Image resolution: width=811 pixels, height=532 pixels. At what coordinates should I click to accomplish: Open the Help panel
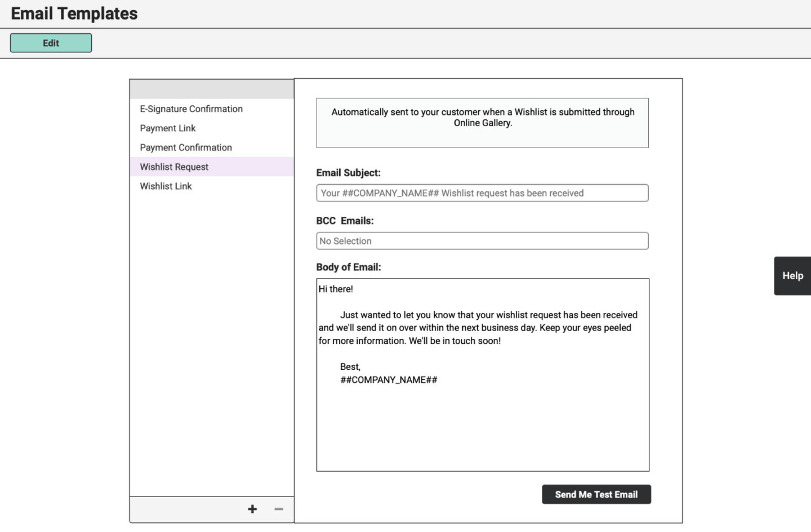tap(792, 275)
